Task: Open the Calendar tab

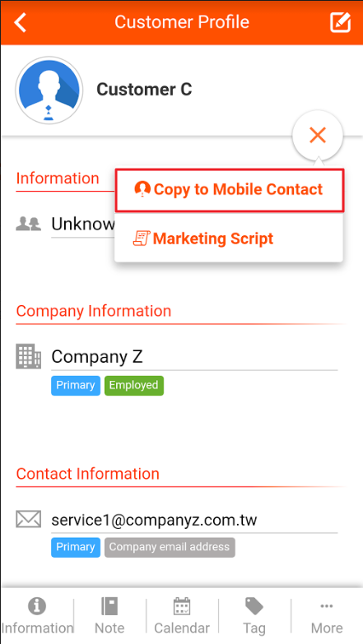Action: pos(182,616)
